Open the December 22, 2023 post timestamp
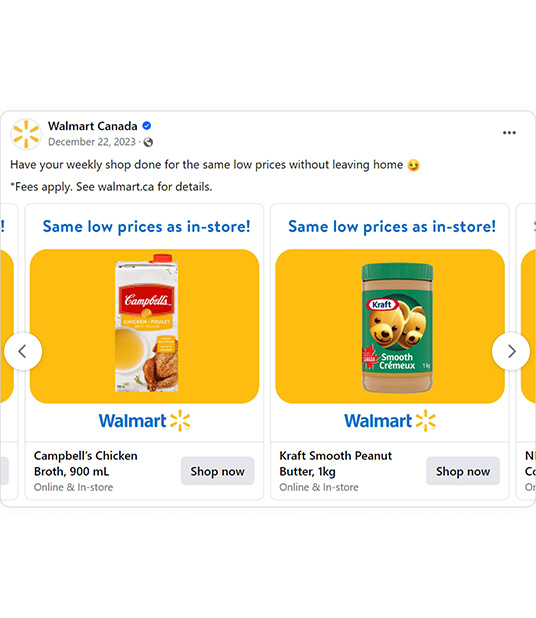This screenshot has width=536, height=618. point(92,142)
